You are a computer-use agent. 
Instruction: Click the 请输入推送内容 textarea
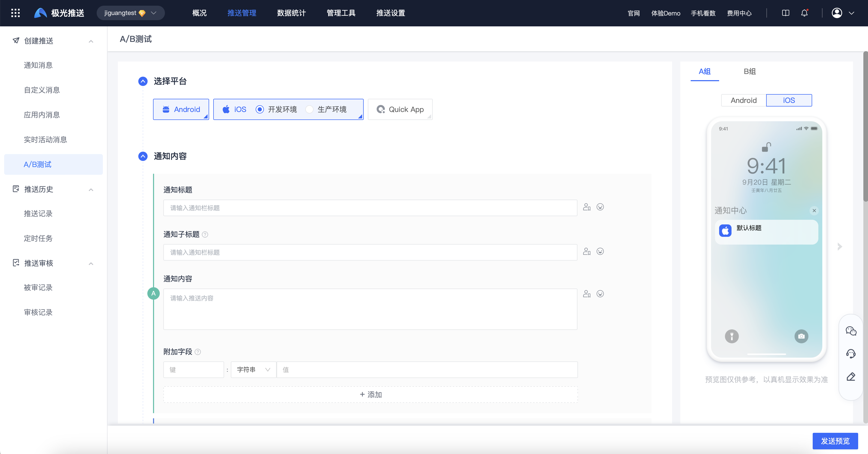(x=370, y=309)
